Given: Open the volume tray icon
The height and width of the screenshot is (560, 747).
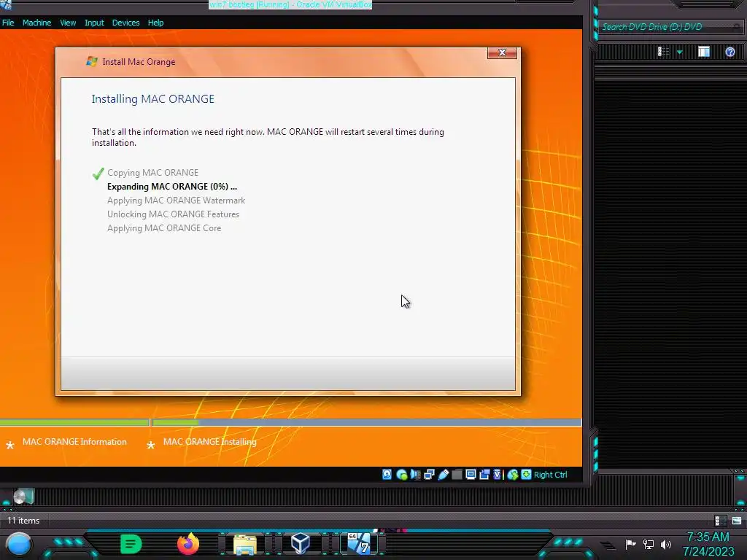Looking at the screenshot, I should (x=666, y=544).
